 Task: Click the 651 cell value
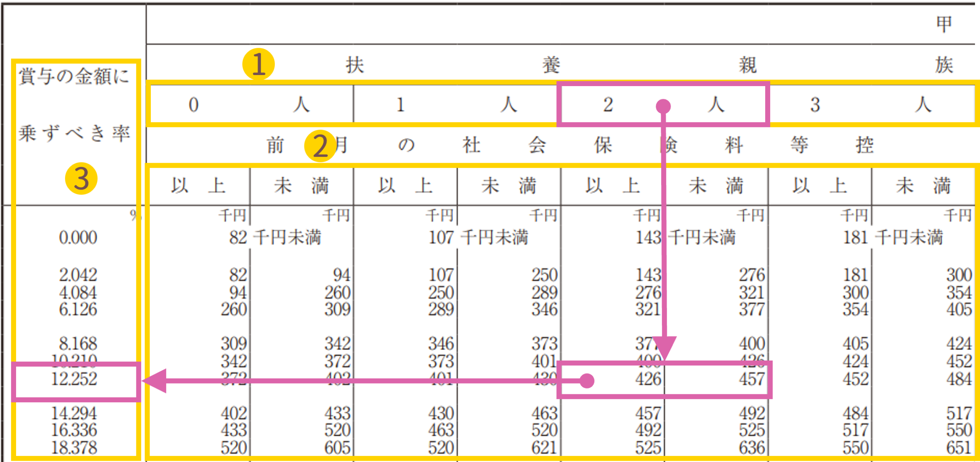pyautogui.click(x=959, y=447)
